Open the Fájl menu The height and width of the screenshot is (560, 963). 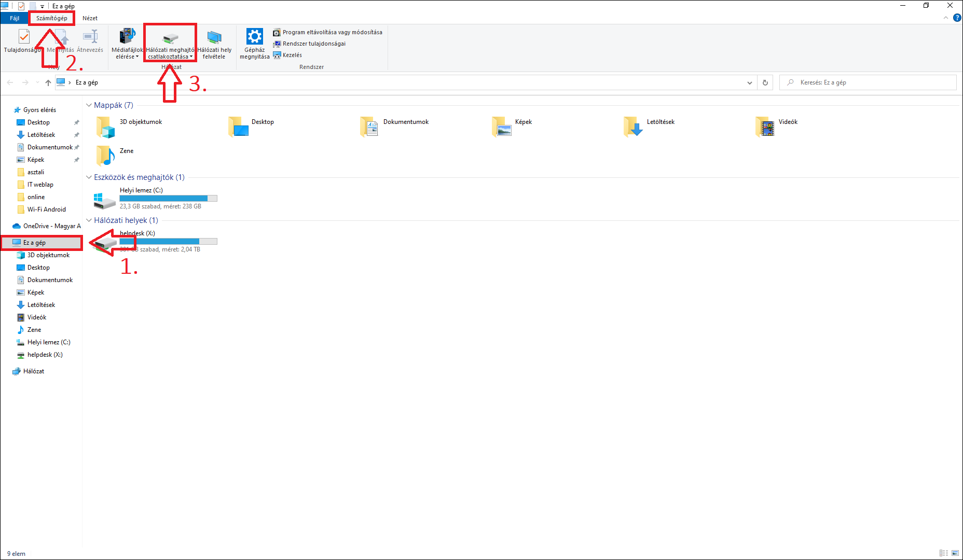15,18
